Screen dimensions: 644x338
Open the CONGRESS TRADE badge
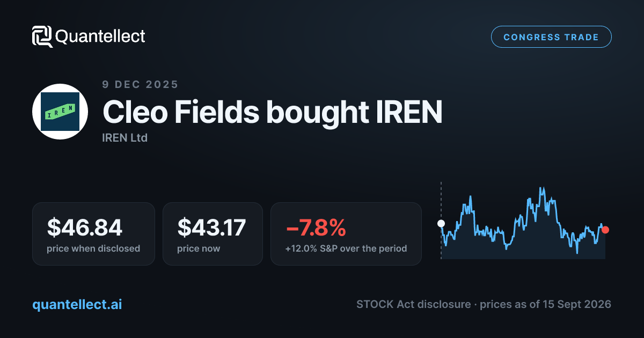coord(551,37)
